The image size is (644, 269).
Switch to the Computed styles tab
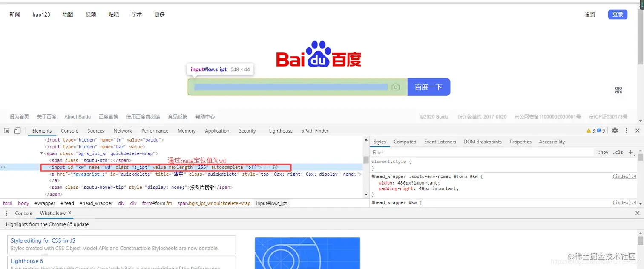point(405,142)
